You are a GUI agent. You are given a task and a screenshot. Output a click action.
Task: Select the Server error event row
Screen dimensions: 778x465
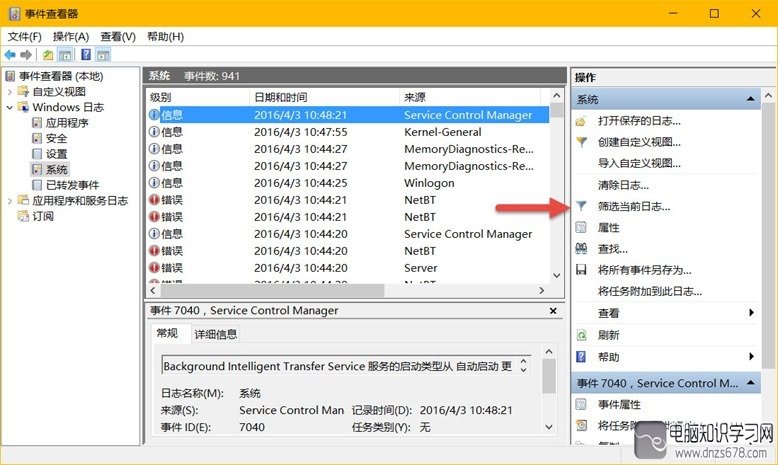348,268
